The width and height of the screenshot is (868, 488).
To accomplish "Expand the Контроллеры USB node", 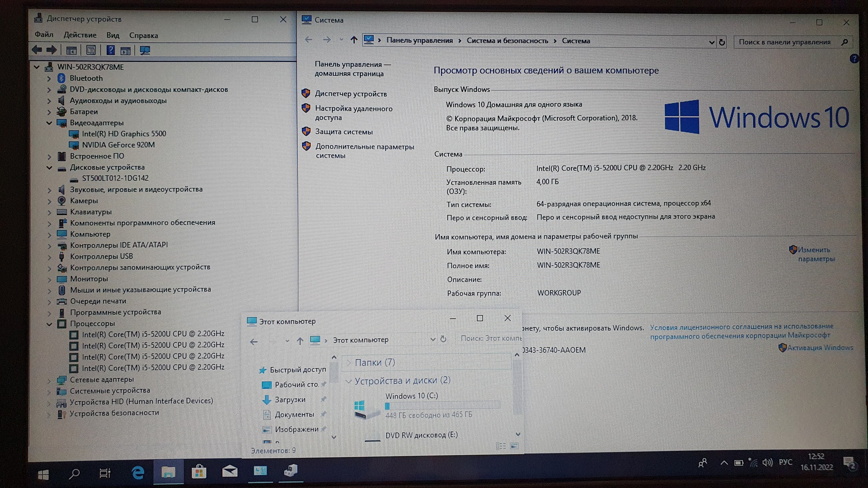I will pyautogui.click(x=49, y=257).
